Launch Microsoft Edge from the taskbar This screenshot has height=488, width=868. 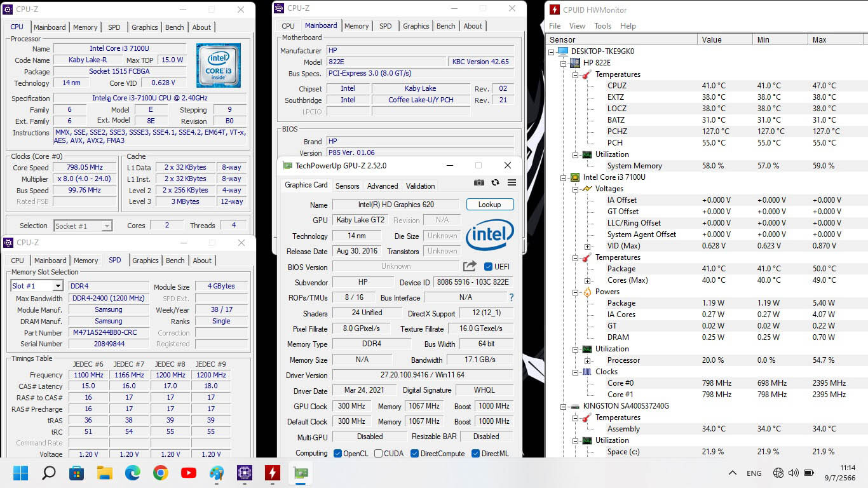(x=133, y=473)
